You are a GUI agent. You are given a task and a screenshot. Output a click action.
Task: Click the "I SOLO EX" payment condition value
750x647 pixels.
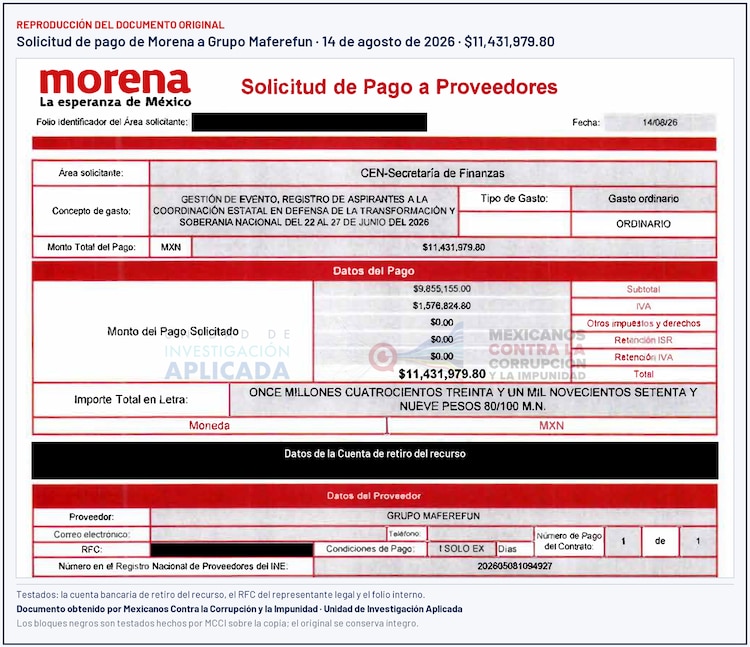[x=462, y=549]
